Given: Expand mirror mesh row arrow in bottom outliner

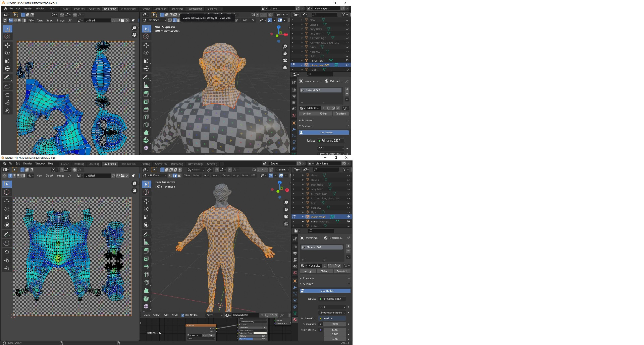Looking at the screenshot, I should pyautogui.click(x=303, y=217).
